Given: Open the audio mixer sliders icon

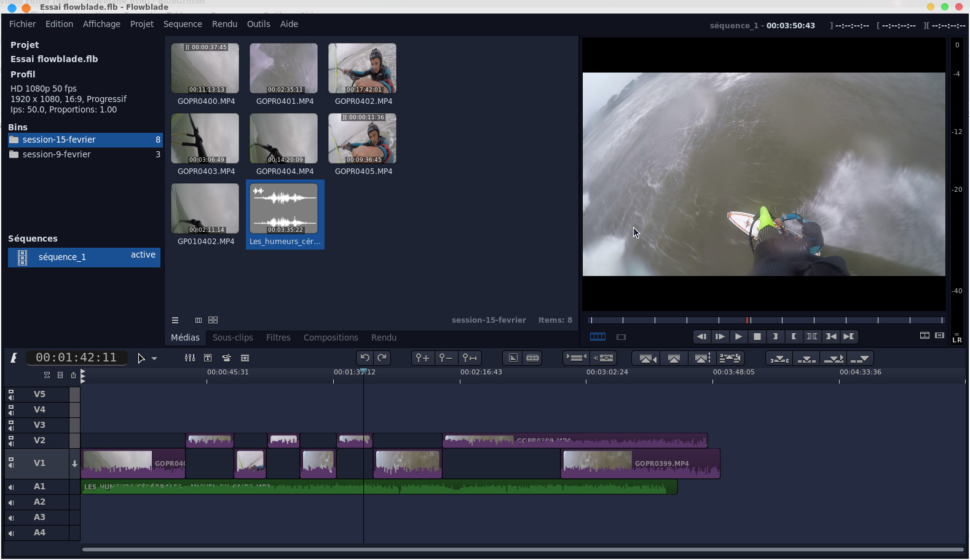Looking at the screenshot, I should click(190, 358).
